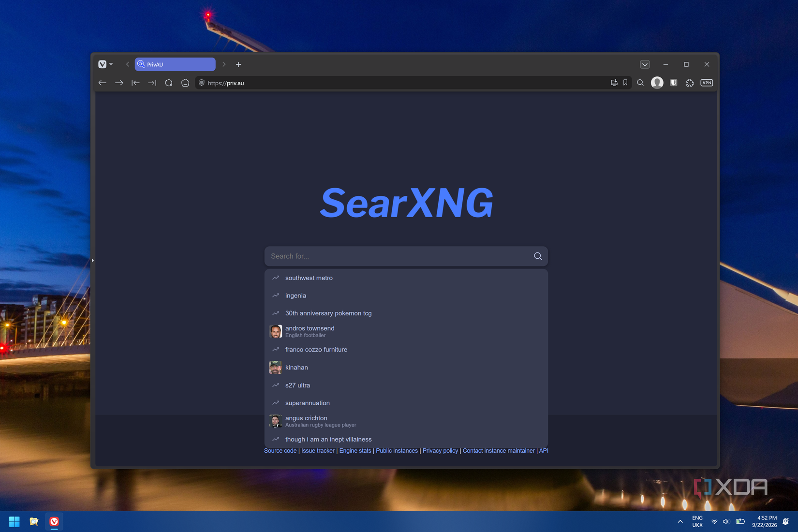The height and width of the screenshot is (532, 798).
Task: Open the Public instances link
Action: coord(397,451)
